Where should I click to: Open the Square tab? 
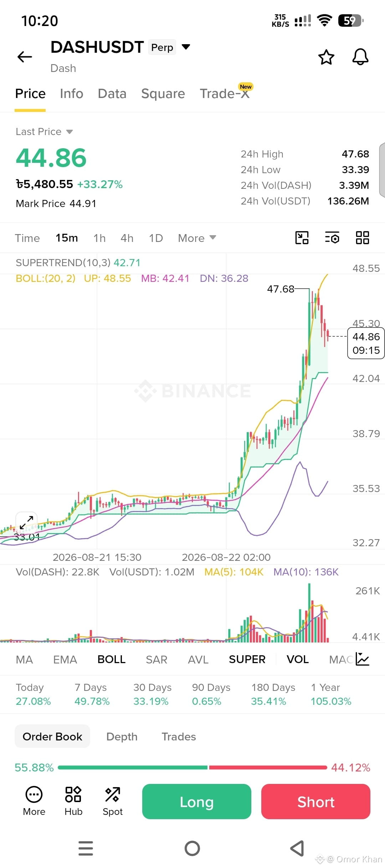point(163,94)
